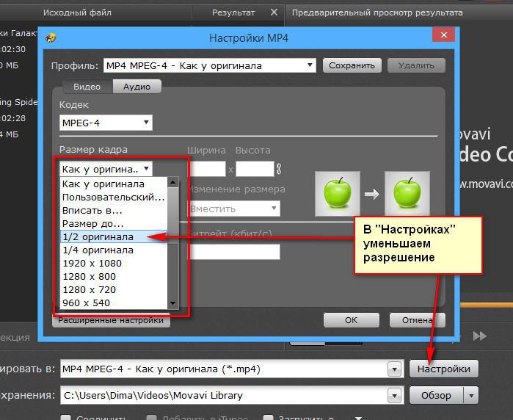513x420 pixels.
Task: Switch to the Видео tab
Action: [x=87, y=87]
